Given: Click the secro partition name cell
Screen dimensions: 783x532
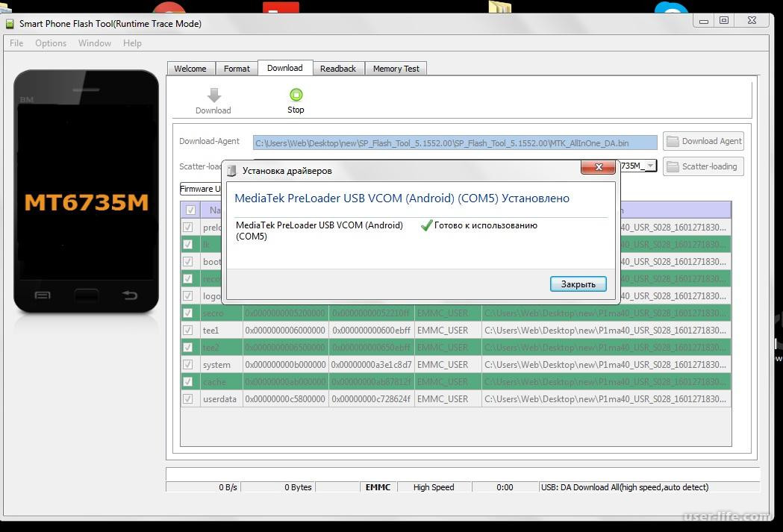Looking at the screenshot, I should [x=221, y=313].
